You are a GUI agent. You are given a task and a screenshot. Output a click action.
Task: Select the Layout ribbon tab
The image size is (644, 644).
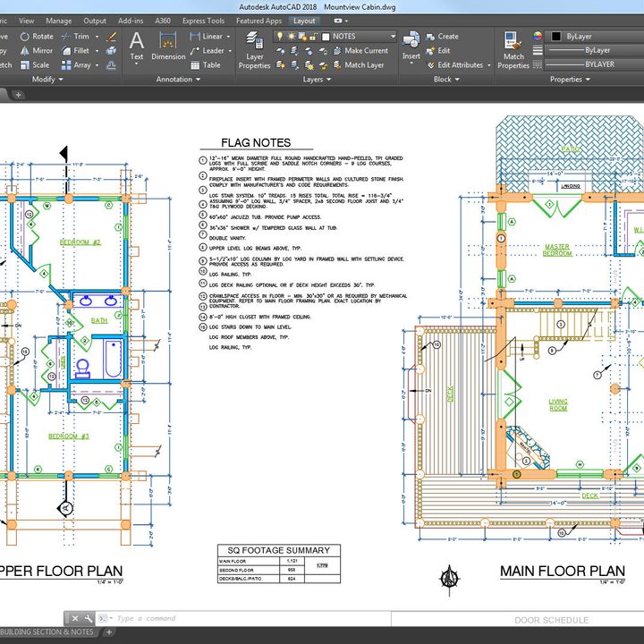pos(304,21)
